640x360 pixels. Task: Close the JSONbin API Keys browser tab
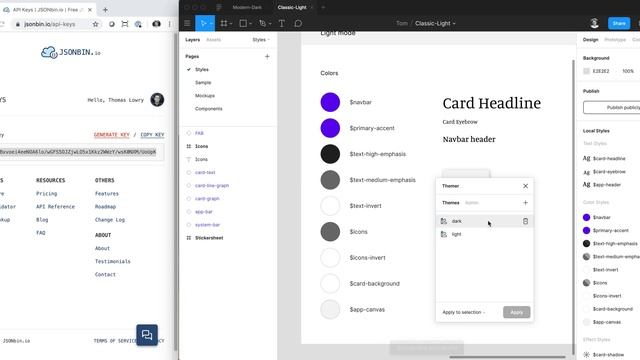tap(90, 9)
